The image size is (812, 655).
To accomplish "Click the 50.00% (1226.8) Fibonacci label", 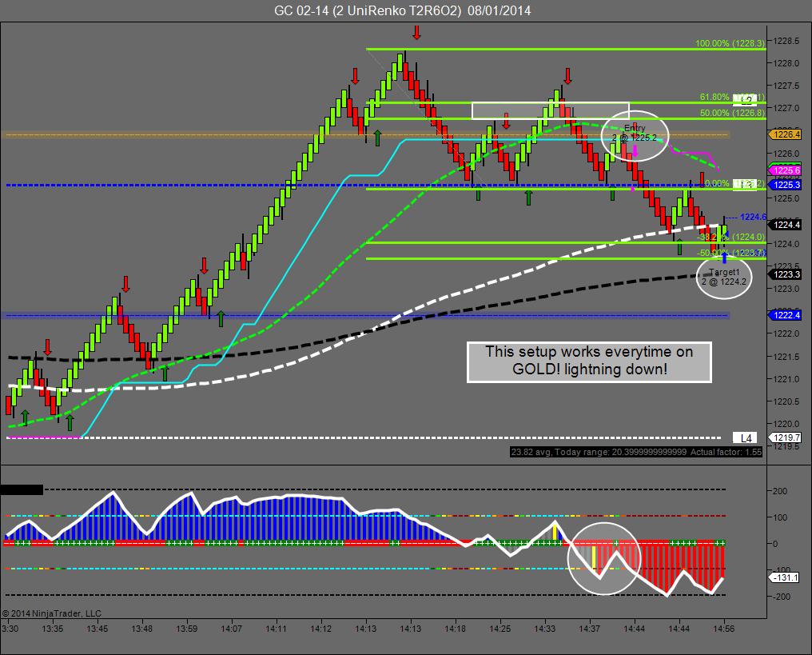I will (x=732, y=113).
